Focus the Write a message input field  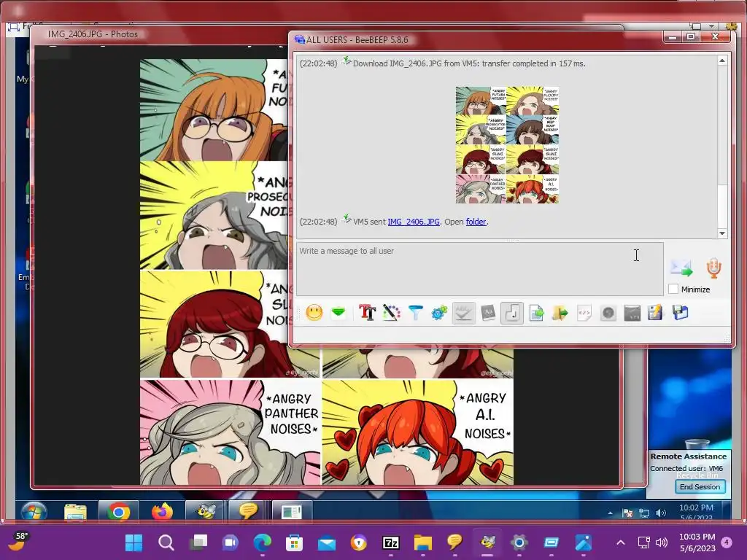pos(480,269)
